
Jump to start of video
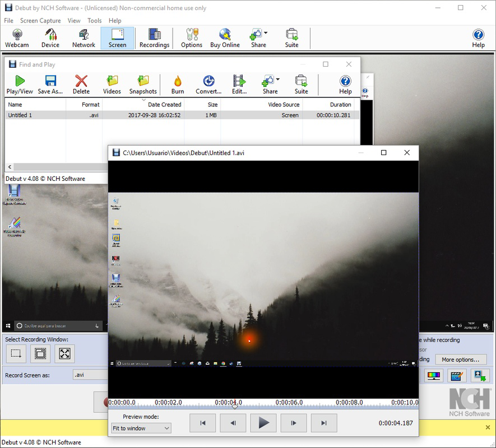[x=203, y=423]
